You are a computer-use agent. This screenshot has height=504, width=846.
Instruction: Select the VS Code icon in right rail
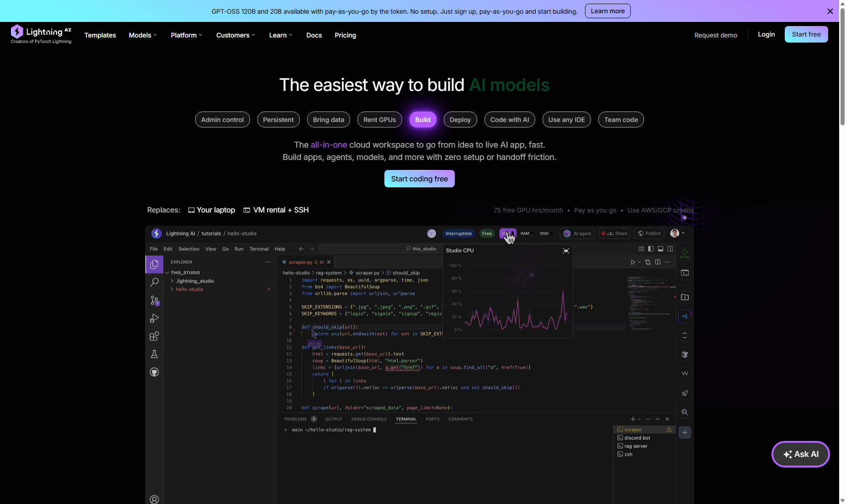(x=685, y=316)
